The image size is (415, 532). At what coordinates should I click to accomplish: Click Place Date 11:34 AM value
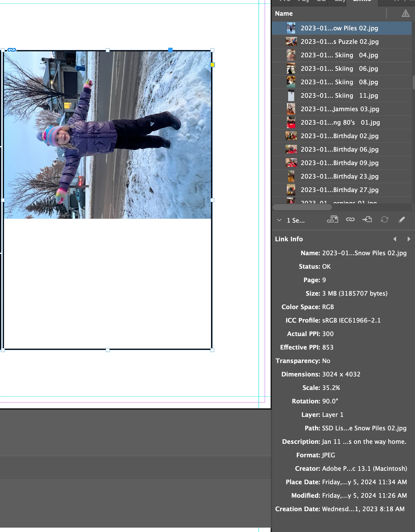pyautogui.click(x=365, y=482)
